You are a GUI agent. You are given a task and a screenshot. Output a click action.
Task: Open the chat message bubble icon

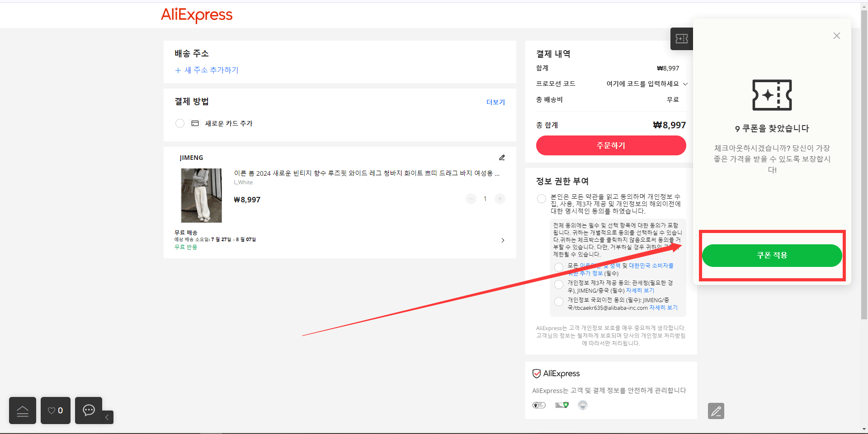pyautogui.click(x=89, y=411)
